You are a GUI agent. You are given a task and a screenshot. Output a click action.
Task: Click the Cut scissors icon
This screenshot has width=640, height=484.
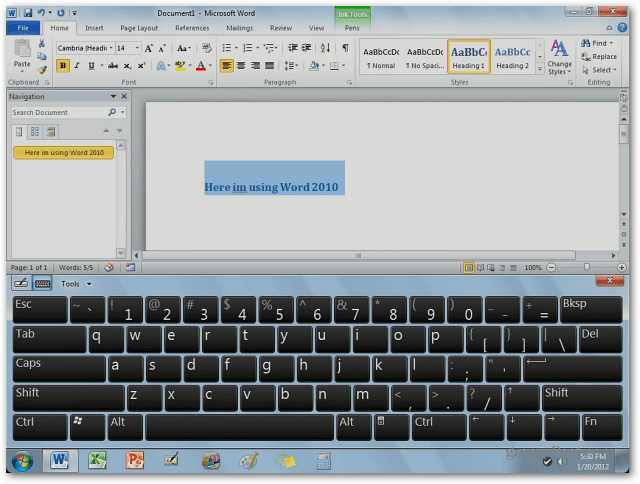[x=42, y=43]
